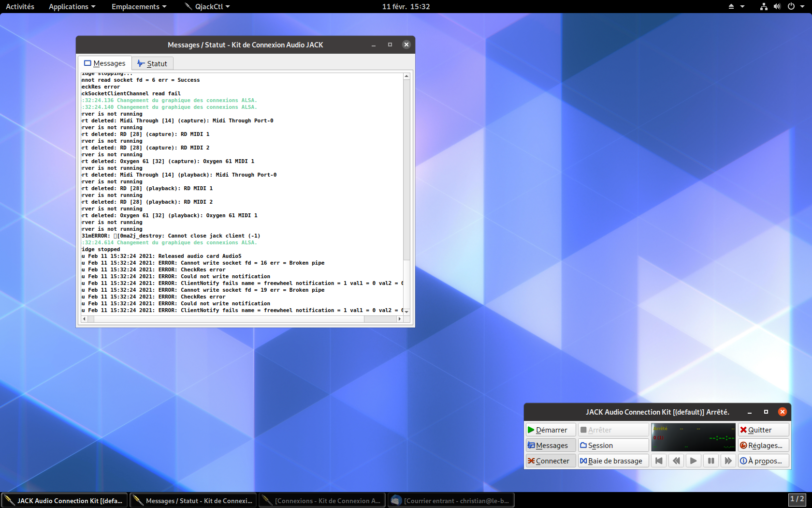The width and height of the screenshot is (812, 508).
Task: Click the eject icon in the top bar
Action: [x=731, y=7]
